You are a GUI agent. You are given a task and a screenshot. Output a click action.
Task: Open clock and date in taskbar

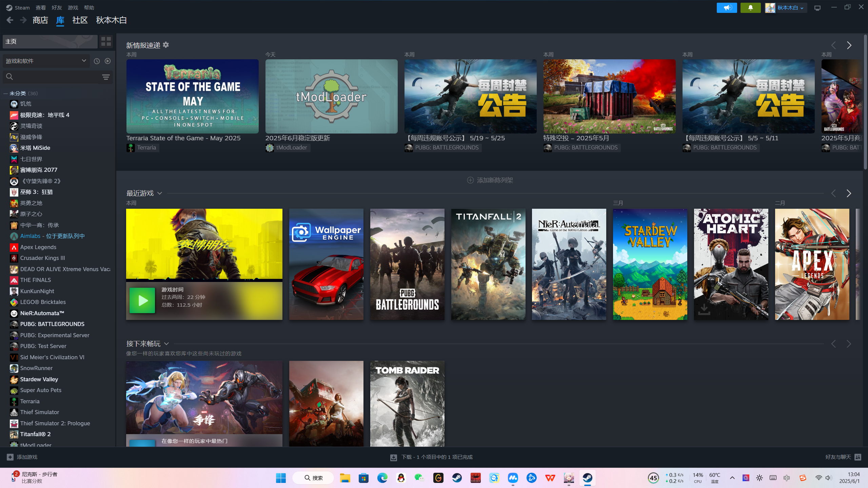[850, 478]
